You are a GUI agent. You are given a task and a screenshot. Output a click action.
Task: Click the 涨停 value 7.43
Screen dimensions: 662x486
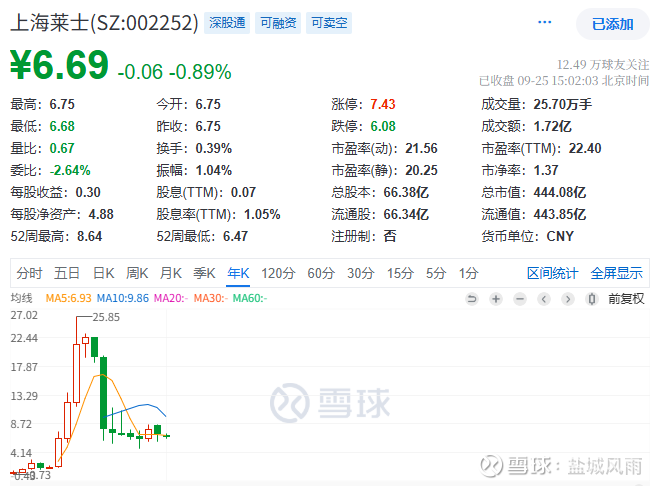[x=383, y=104]
